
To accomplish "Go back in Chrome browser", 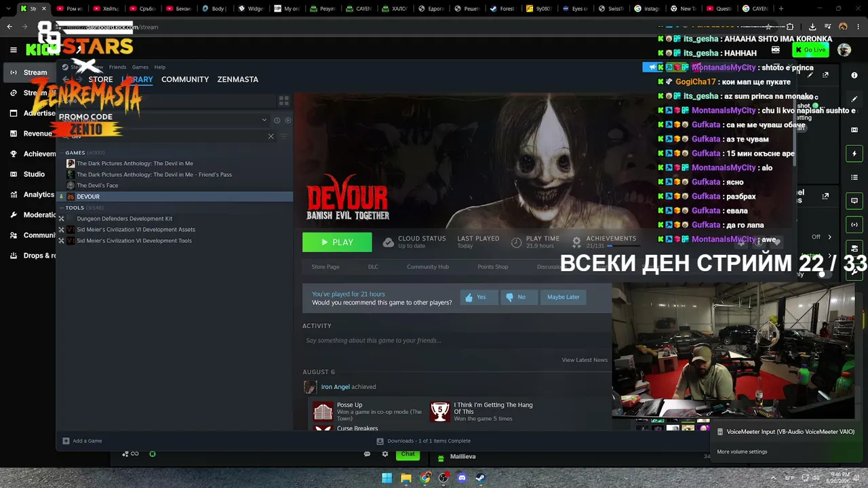I will 9,27.
